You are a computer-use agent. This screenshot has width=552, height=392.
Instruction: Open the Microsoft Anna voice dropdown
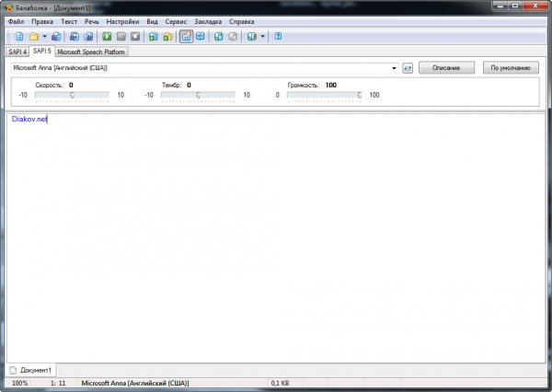(394, 68)
